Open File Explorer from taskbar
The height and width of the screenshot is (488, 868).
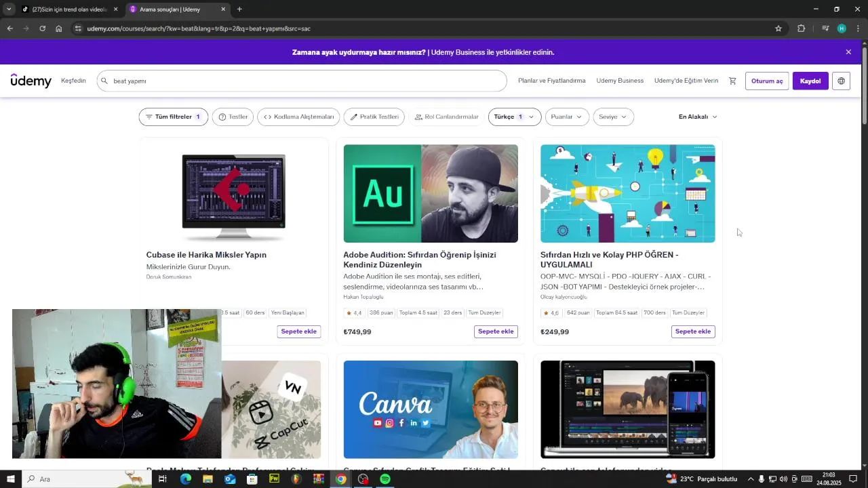[208, 479]
